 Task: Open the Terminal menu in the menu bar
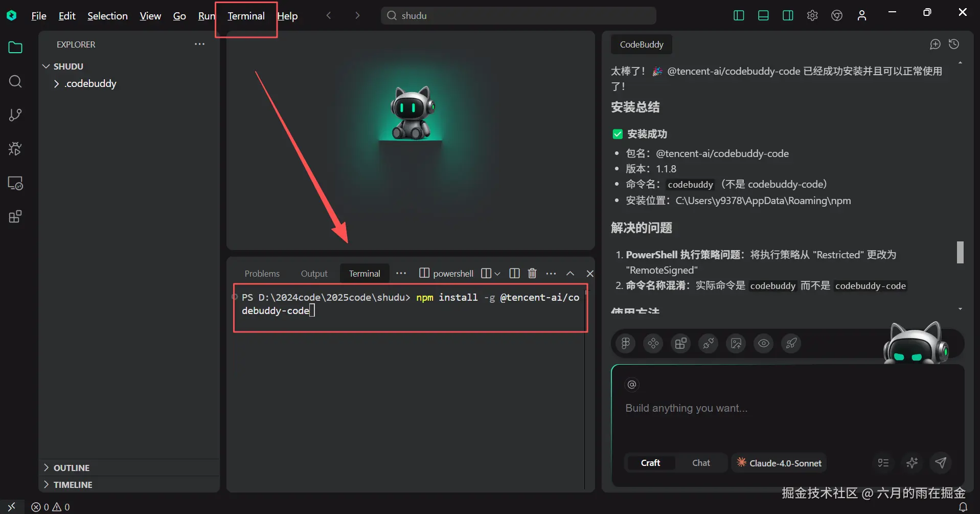(x=246, y=16)
